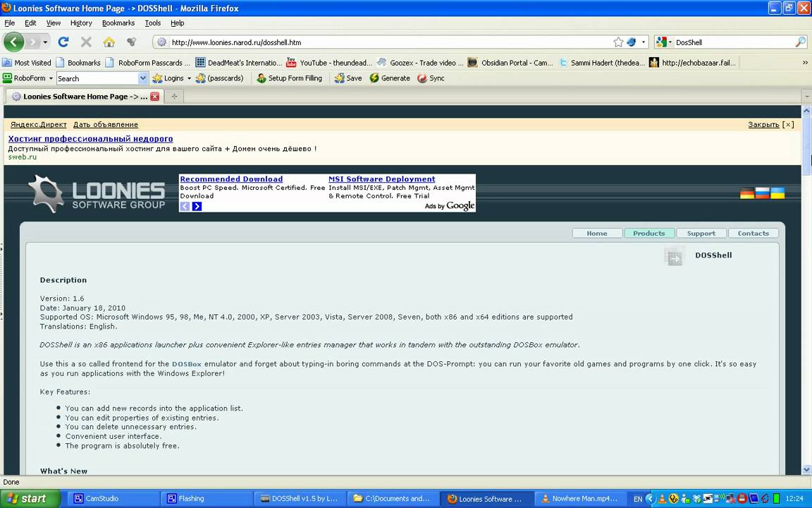The image size is (812, 508).
Task: Expand the RoboForm Search dropdown arrow
Action: (143, 78)
